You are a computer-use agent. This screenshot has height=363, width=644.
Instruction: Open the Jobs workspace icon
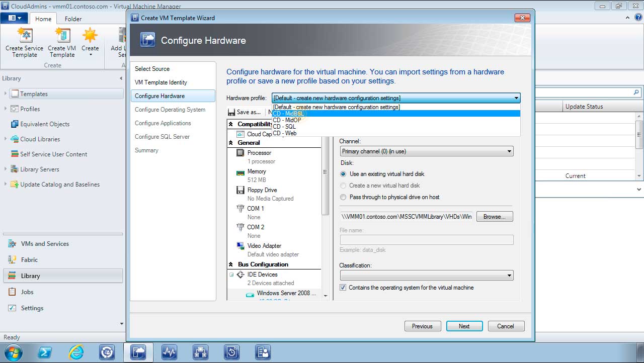coord(12,292)
